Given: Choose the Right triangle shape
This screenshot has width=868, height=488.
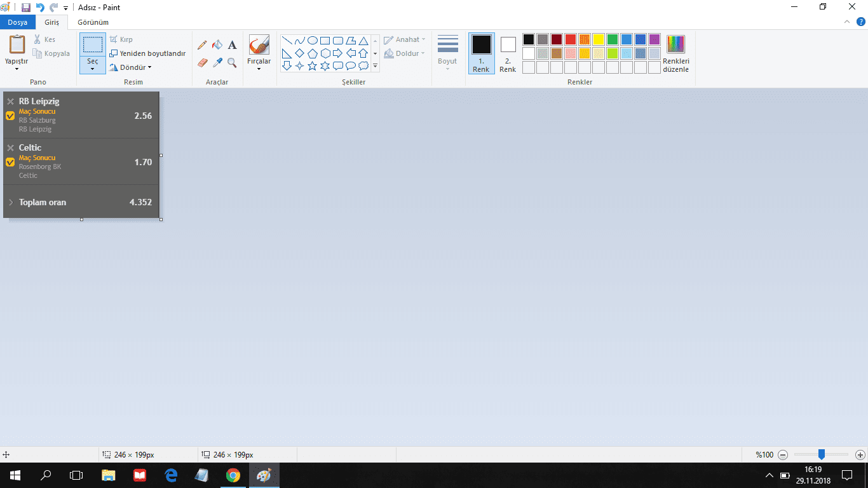Looking at the screenshot, I should [x=287, y=53].
